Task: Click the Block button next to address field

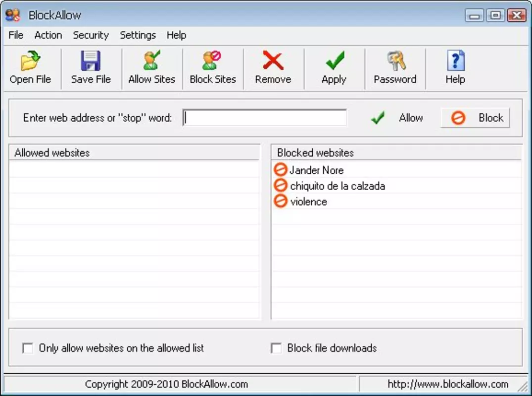Action: tap(475, 118)
